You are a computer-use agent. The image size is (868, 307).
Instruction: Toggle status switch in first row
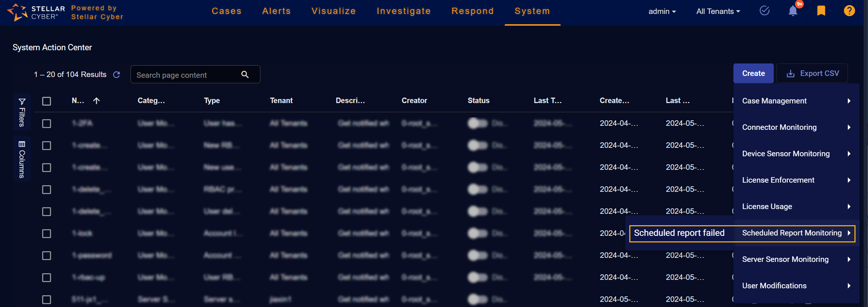click(477, 123)
